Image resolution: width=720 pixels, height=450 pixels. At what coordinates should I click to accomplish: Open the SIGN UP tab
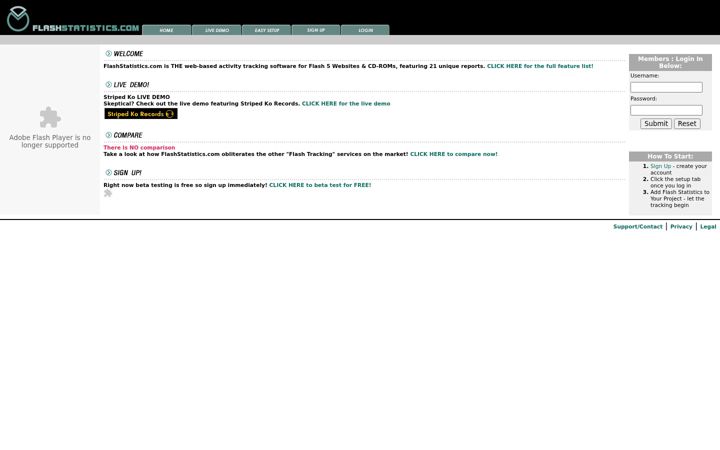[316, 30]
